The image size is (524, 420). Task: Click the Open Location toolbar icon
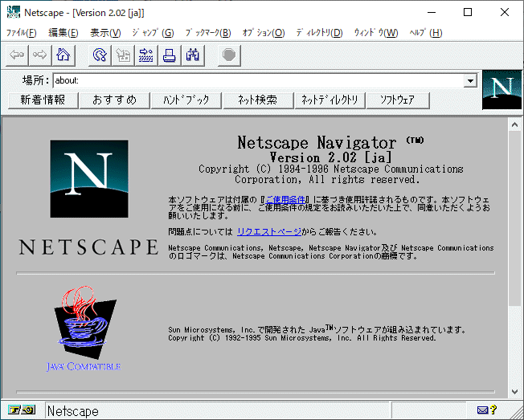146,55
